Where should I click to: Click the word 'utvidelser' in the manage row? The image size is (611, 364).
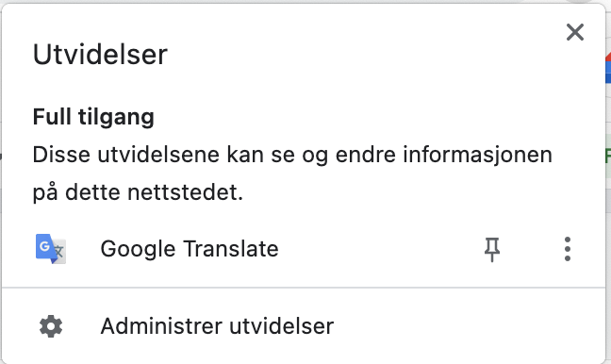281,325
